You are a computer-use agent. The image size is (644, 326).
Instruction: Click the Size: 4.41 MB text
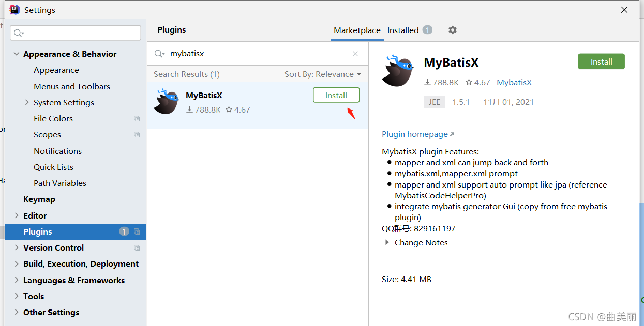[x=407, y=279]
